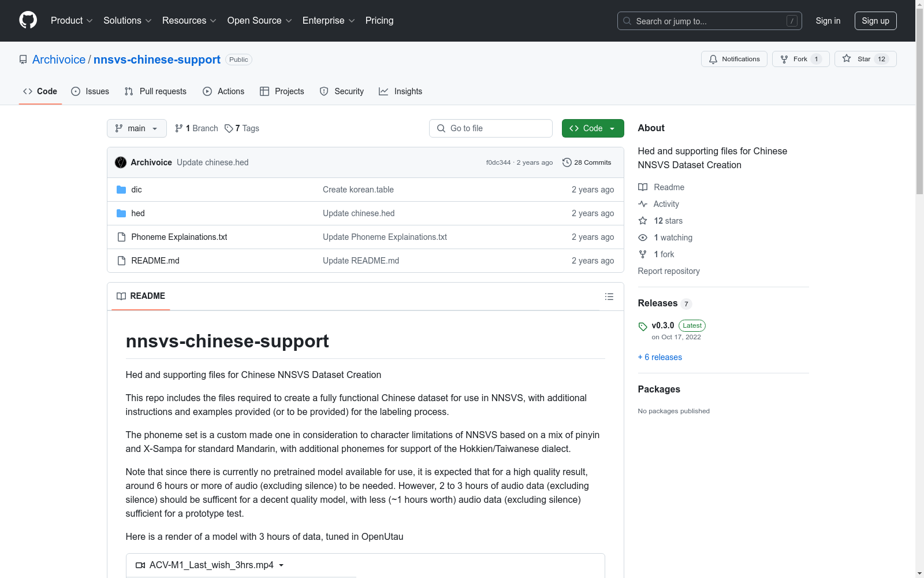Open the README.md file

click(155, 261)
